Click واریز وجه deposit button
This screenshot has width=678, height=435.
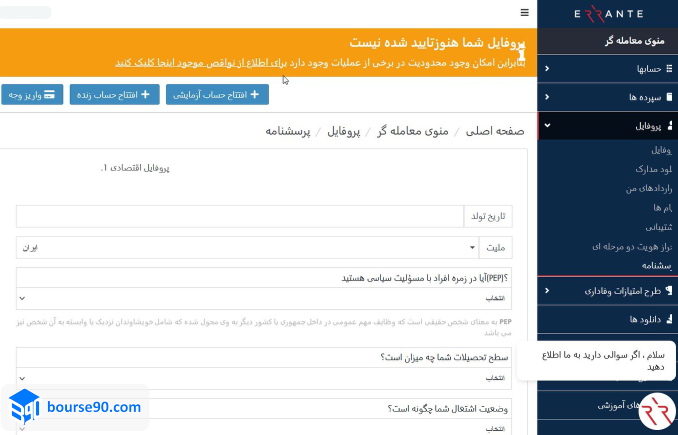[x=32, y=94]
